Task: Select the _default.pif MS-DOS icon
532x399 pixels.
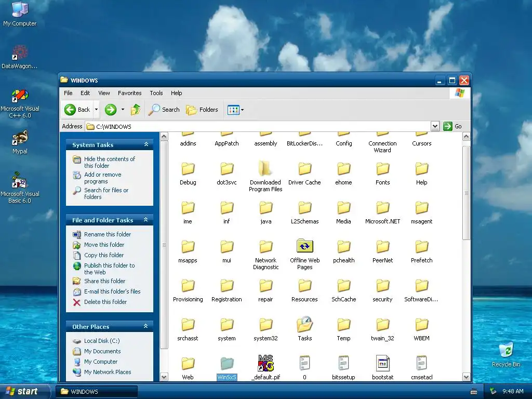Action: 265,363
